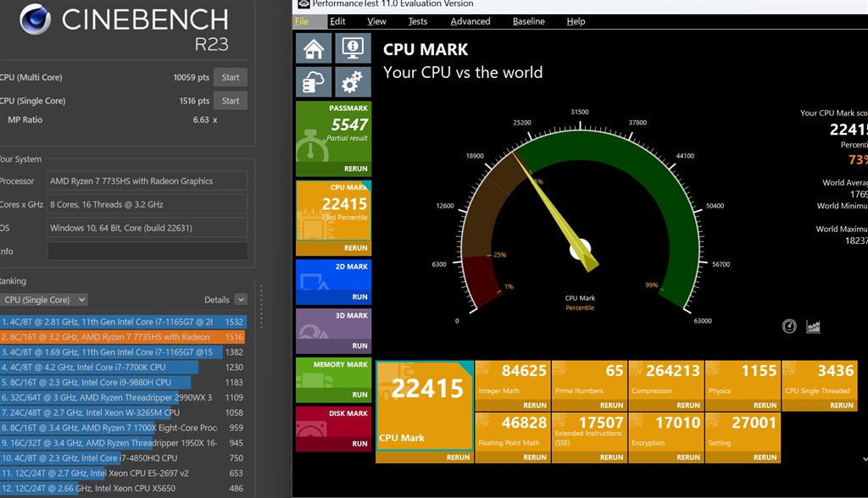This screenshot has height=498, width=868.
Task: Rerun the Compression test
Action: click(688, 405)
